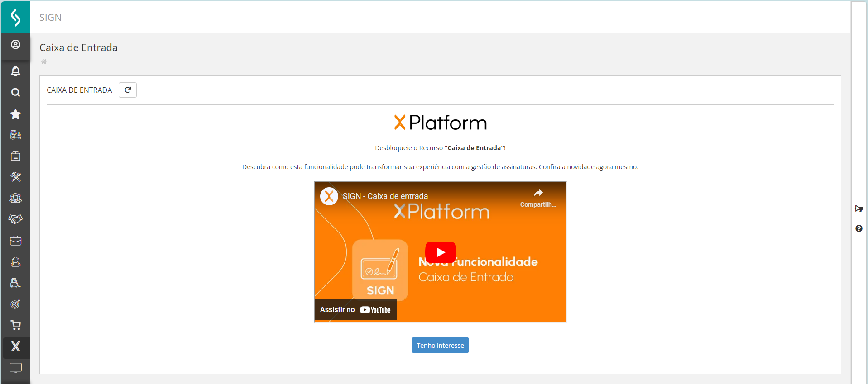868x384 pixels.
Task: Open the monitor screen module icon
Action: (x=15, y=368)
